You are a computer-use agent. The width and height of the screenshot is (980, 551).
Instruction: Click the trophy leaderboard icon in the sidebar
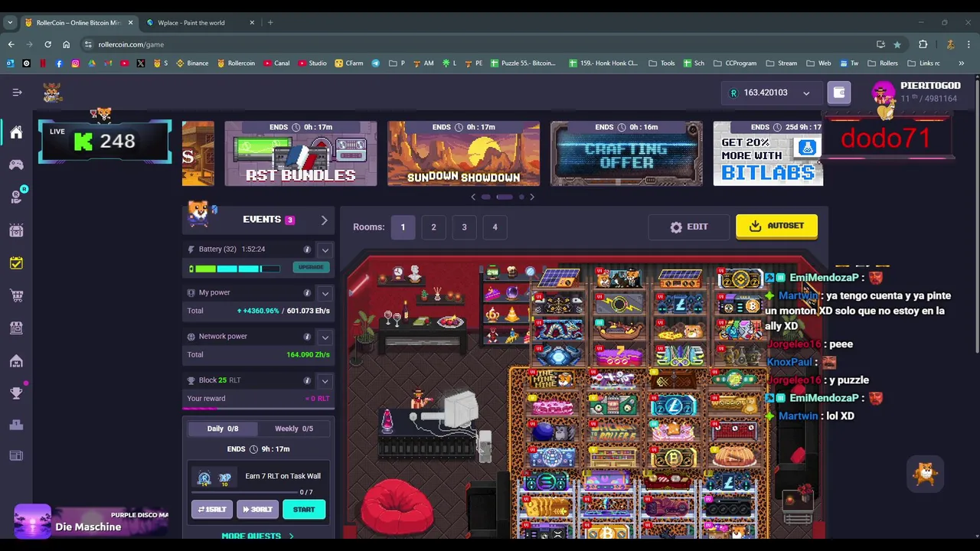click(16, 393)
